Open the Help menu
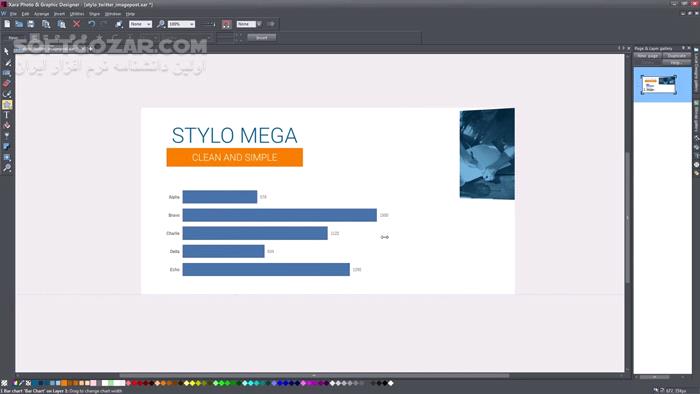This screenshot has height=394, width=700. pyautogui.click(x=130, y=14)
